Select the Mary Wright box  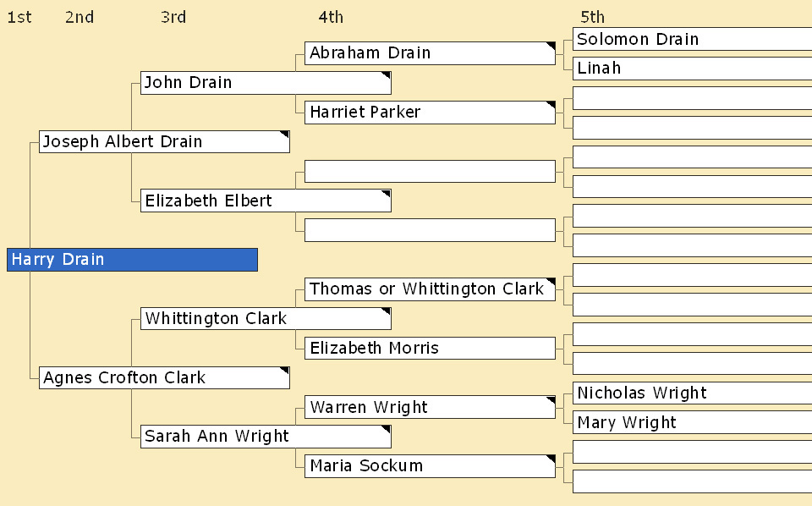click(x=693, y=422)
